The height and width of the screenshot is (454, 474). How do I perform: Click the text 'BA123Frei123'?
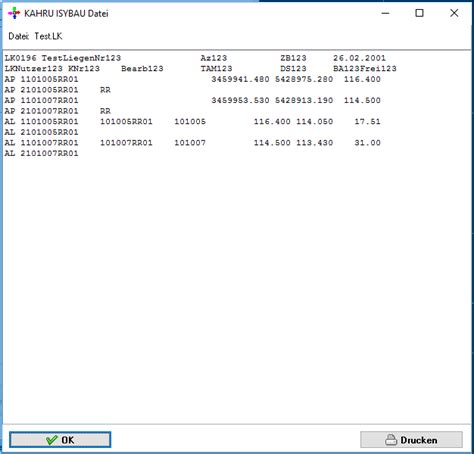[365, 69]
